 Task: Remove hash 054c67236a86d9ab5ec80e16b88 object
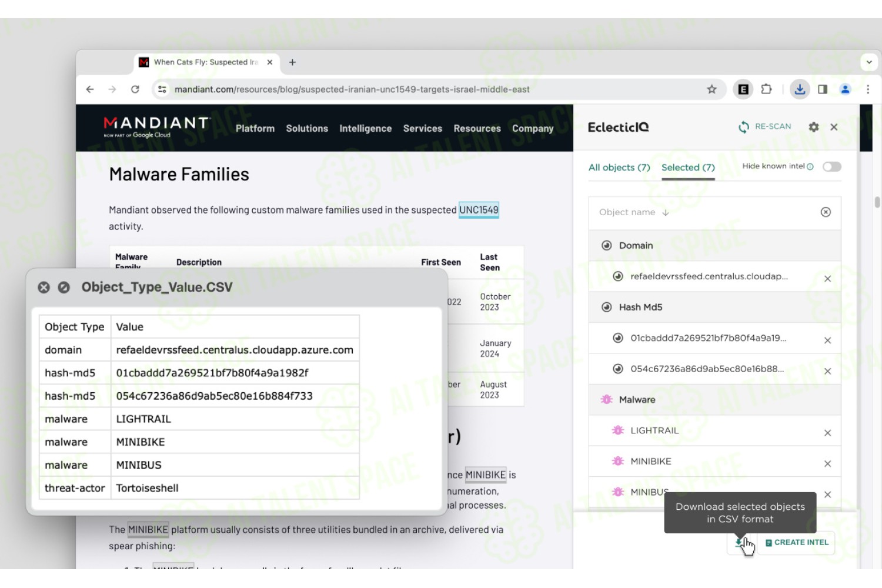point(827,372)
